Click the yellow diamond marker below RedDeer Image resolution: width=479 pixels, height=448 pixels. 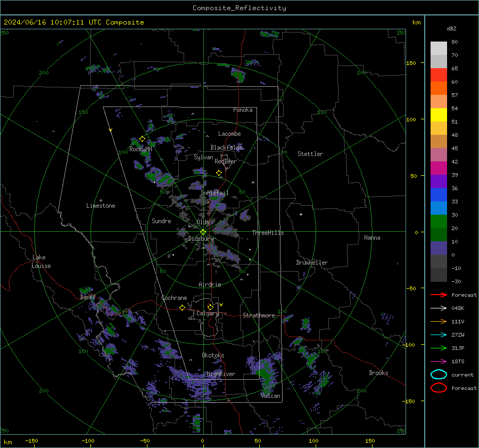[x=219, y=173]
